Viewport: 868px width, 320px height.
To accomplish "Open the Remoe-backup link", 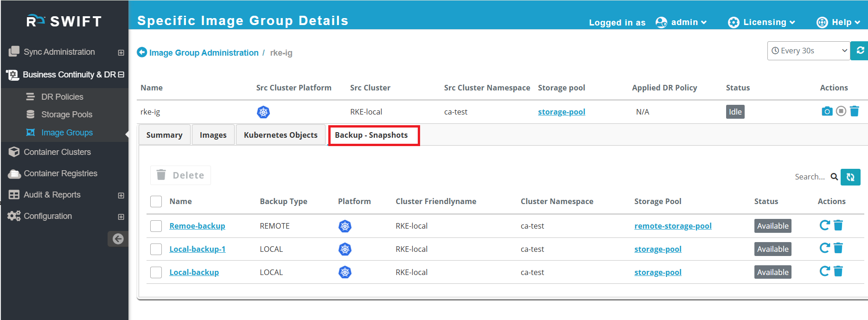I will coord(197,226).
